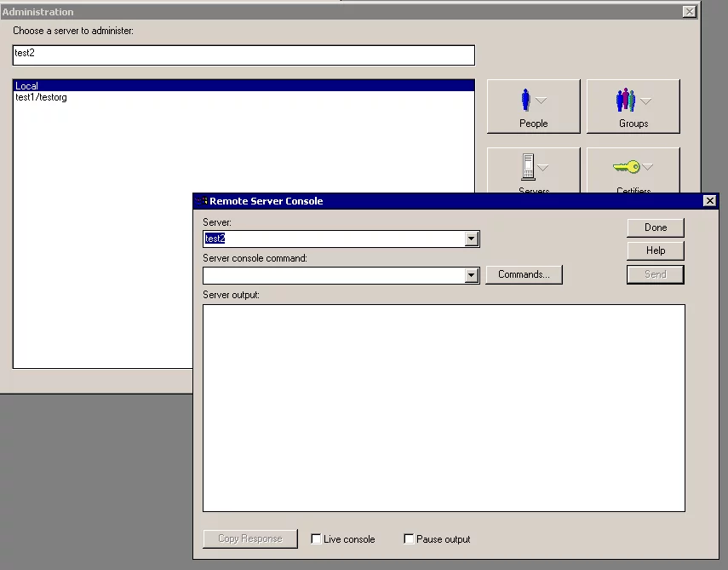Viewport: 728px width, 570px height.
Task: Click the Copy Response button
Action: pyautogui.click(x=249, y=538)
